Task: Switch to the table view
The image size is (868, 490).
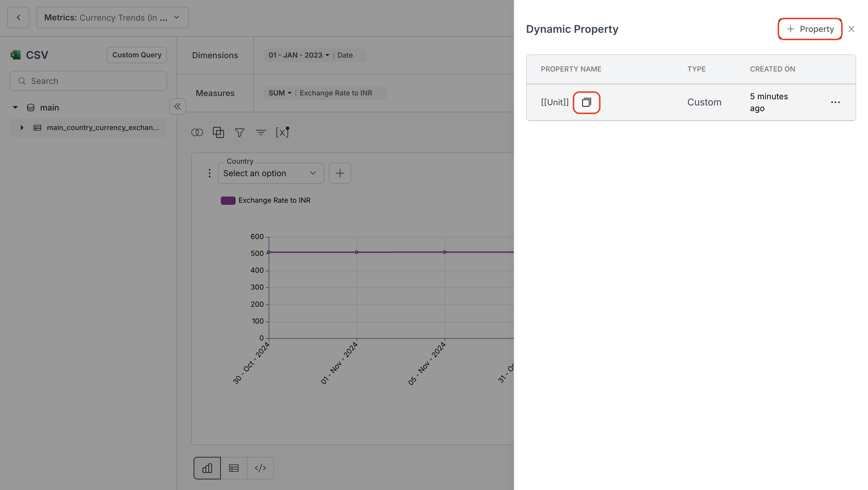Action: tap(234, 468)
